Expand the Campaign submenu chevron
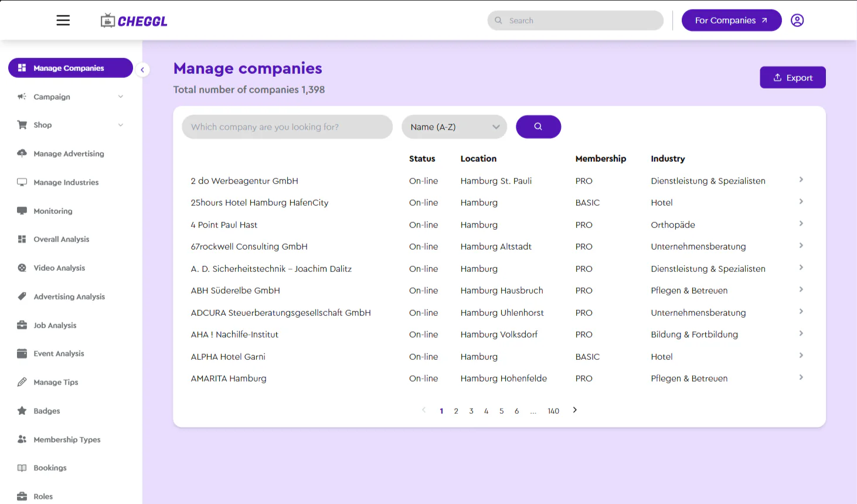The width and height of the screenshot is (857, 504). coord(121,97)
